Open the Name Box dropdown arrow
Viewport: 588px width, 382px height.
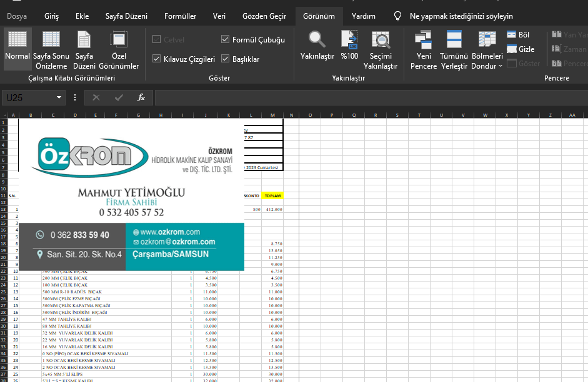pos(59,98)
